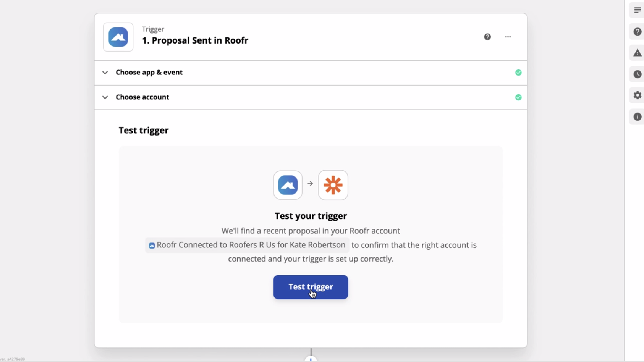Select the Roofers R Us account chip
The width and height of the screenshot is (644, 362).
[247, 245]
